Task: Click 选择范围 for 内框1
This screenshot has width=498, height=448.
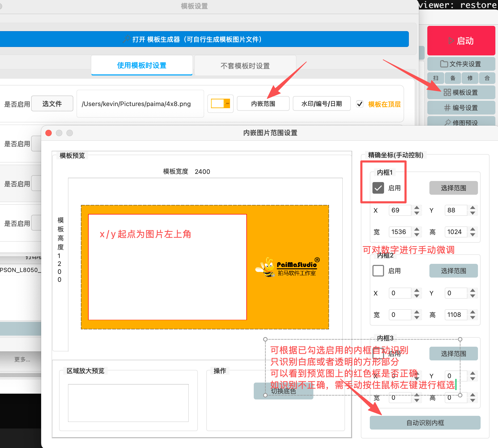Action: pos(453,188)
